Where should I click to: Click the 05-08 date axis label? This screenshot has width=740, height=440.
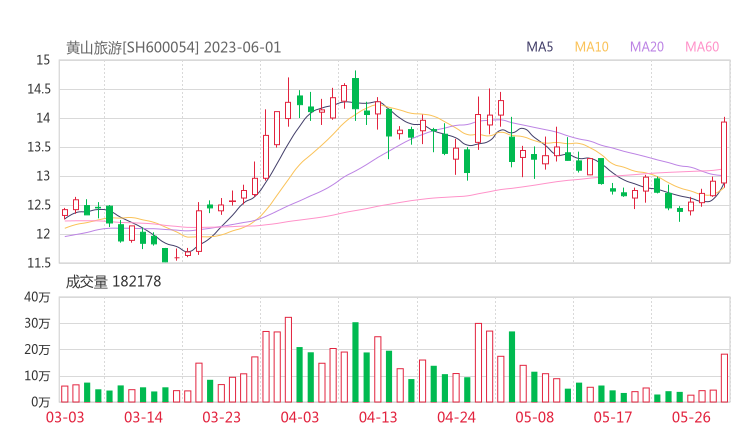535,417
